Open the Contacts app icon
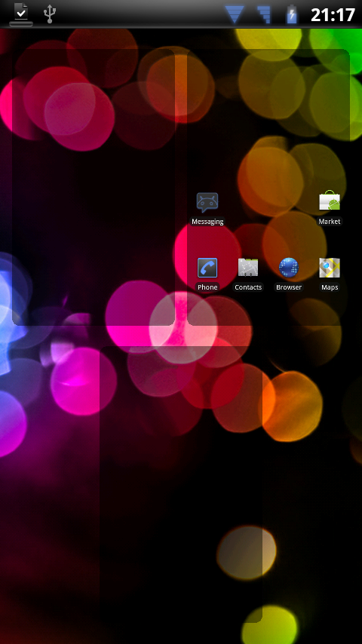 coord(248,268)
